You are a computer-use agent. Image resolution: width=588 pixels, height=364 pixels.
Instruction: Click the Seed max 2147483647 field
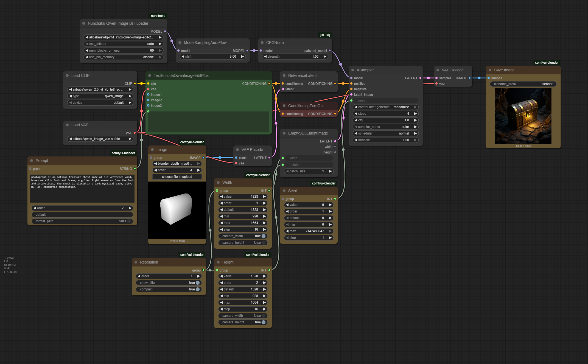coord(309,231)
